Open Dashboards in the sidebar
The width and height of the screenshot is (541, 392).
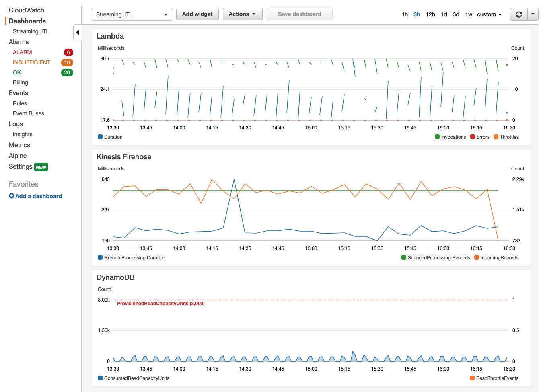tap(27, 21)
